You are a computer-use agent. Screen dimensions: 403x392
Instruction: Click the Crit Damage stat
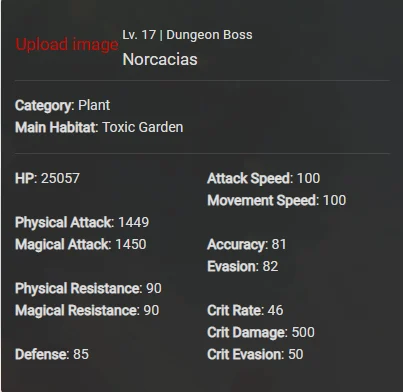[x=261, y=332]
